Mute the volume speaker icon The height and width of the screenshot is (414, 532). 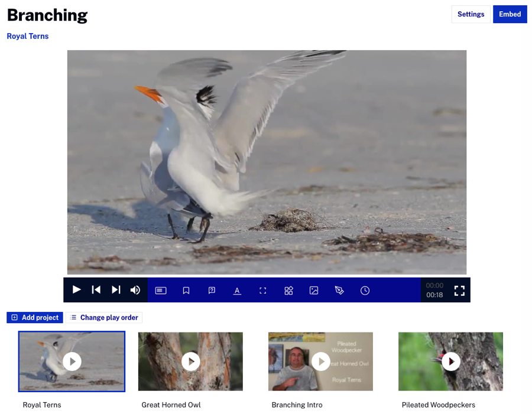[135, 290]
